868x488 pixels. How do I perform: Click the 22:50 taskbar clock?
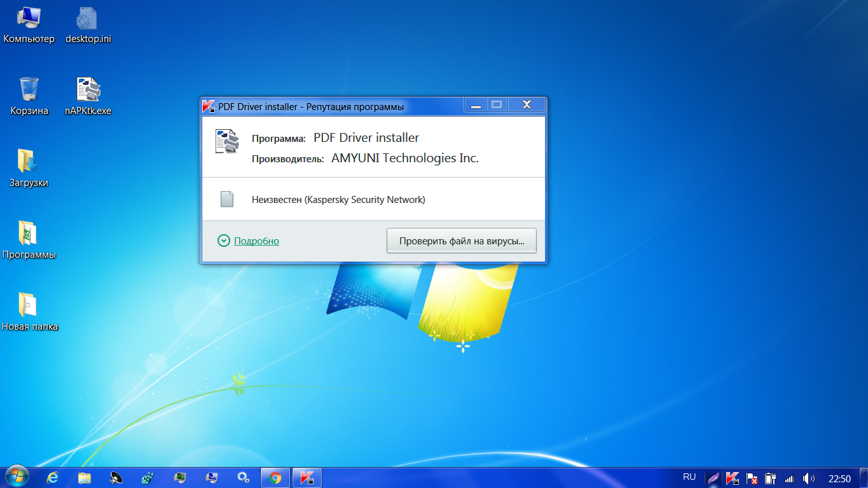(839, 478)
